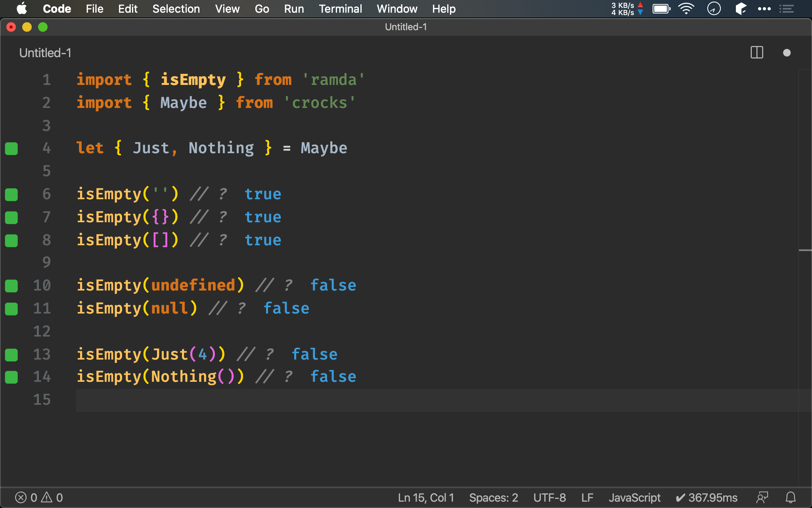
Task: Open the Go menu
Action: coord(262,9)
